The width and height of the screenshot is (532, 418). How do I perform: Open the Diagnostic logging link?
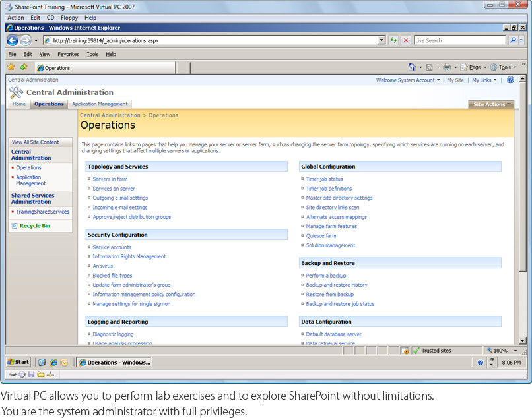tap(113, 334)
